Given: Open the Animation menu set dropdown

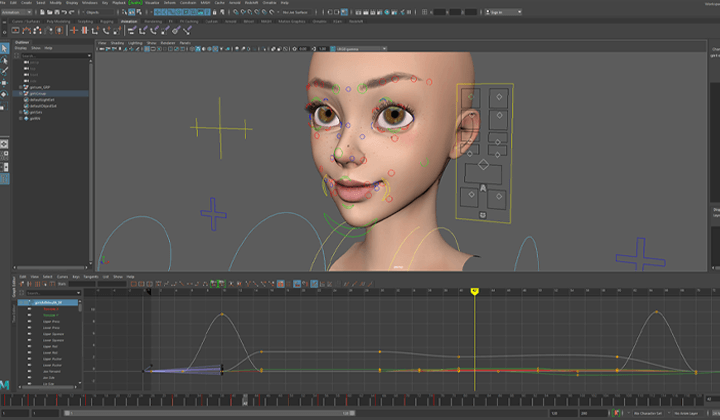Looking at the screenshot, I should click(16, 12).
